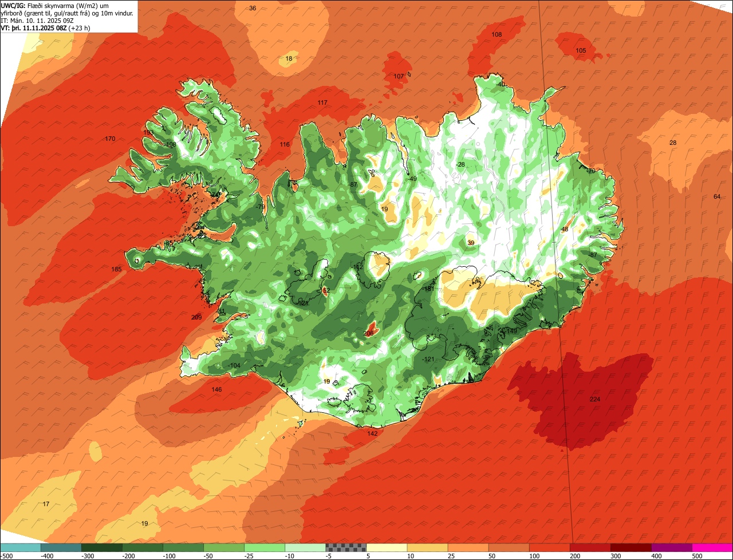
Task: Click the legend swatch between 50 and 100
Action: click(x=508, y=547)
